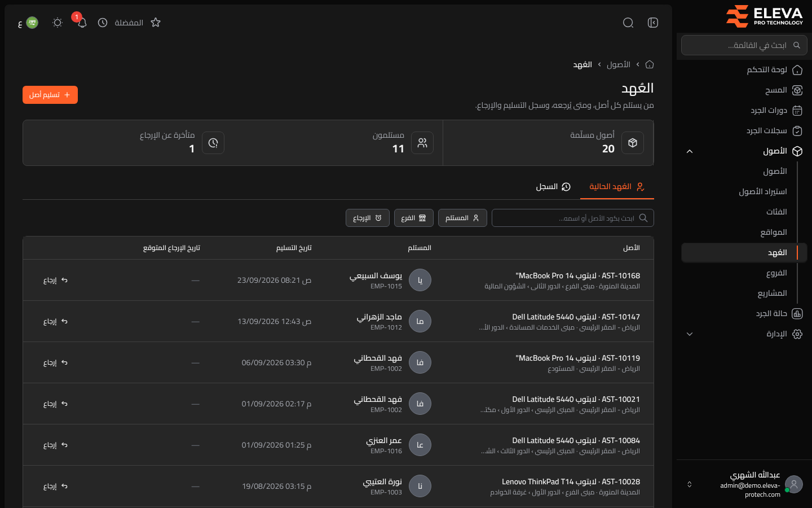Return asset AST-10168 with إرجاع button
This screenshot has height=508, width=812.
pyautogui.click(x=55, y=280)
